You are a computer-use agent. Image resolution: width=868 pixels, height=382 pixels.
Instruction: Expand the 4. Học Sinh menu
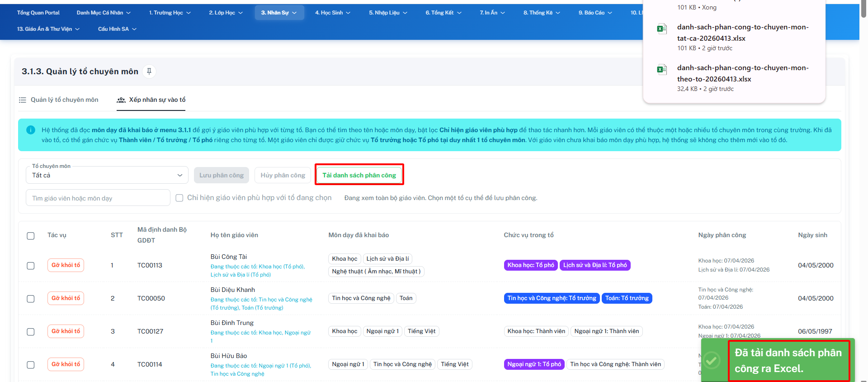coord(333,13)
